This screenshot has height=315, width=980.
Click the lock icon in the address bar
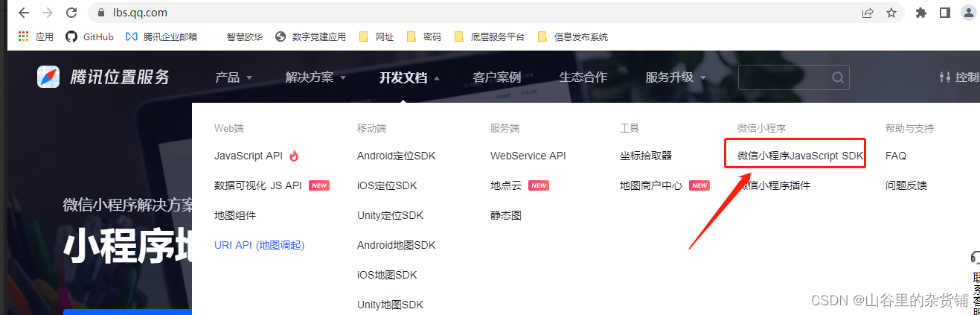(103, 13)
